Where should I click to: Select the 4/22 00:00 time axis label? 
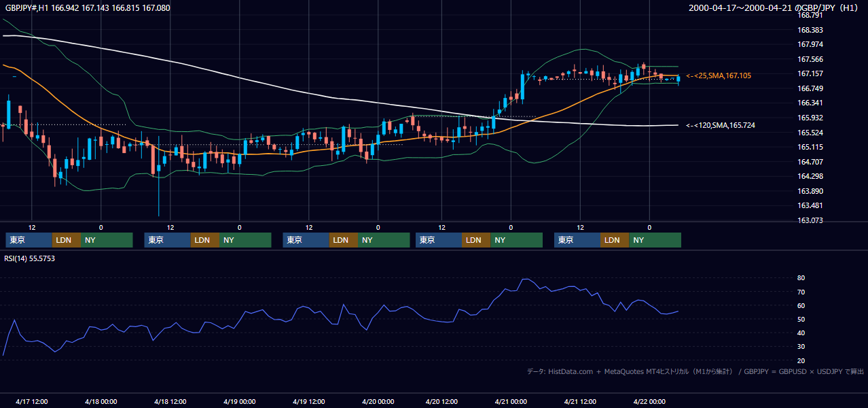coord(649,401)
